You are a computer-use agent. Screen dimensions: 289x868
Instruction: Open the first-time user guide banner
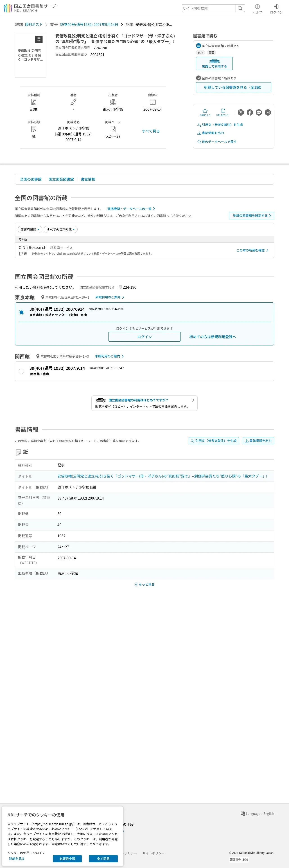pos(144,403)
